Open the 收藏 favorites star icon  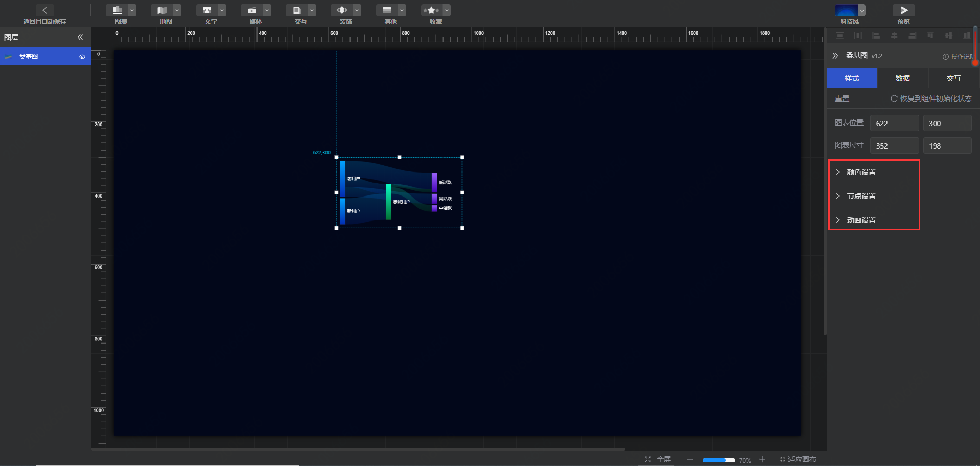[432, 10]
